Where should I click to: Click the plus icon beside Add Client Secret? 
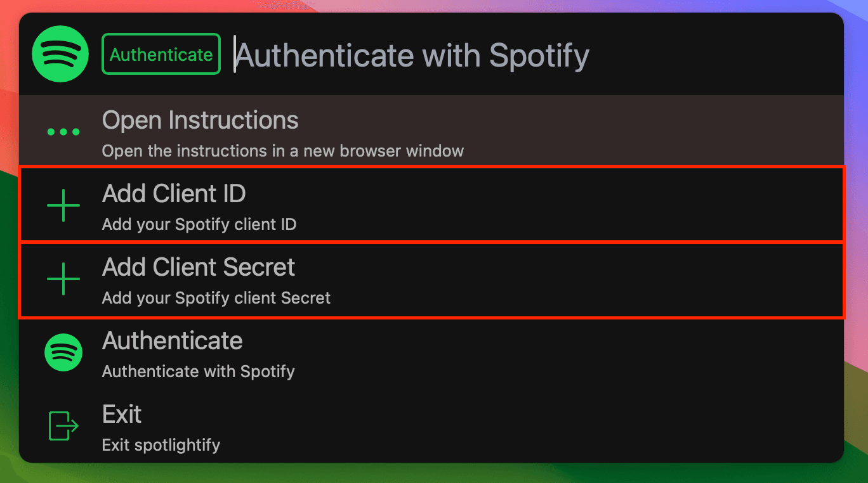63,279
